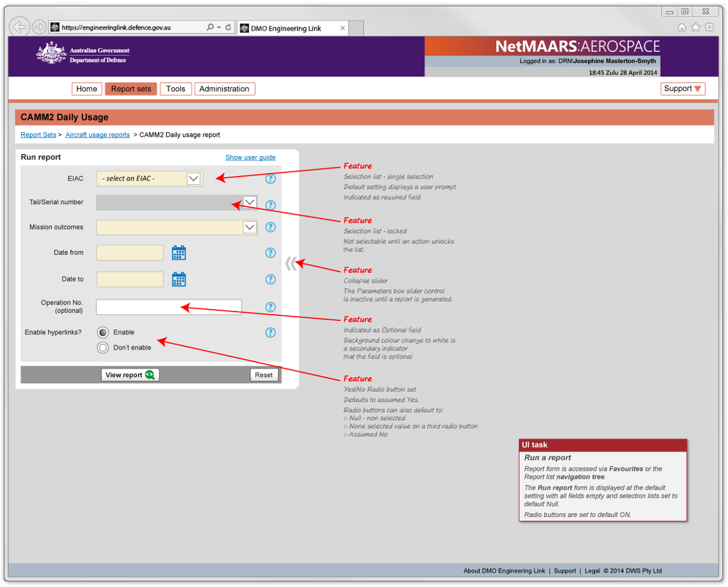Click the browser refresh icon
This screenshot has height=587, width=728.
point(229,28)
